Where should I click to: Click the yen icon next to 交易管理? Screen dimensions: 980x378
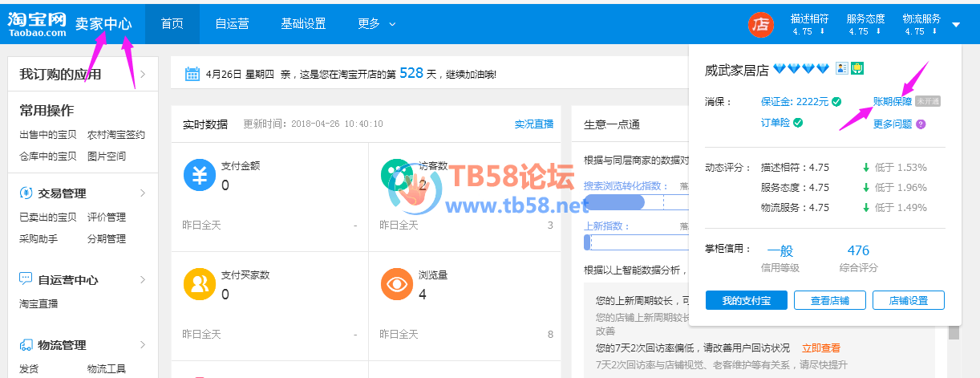(x=26, y=193)
